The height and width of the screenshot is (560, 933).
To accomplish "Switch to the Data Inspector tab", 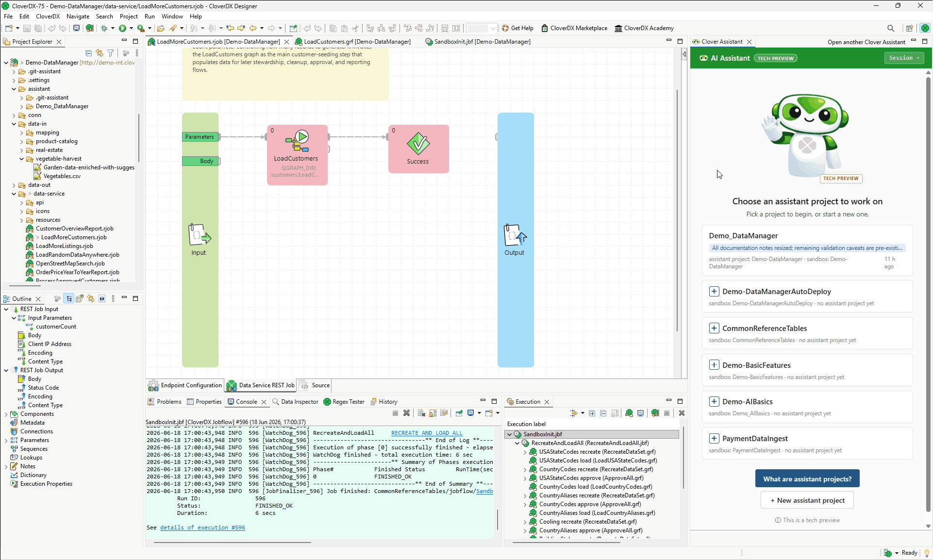I will 295,402.
